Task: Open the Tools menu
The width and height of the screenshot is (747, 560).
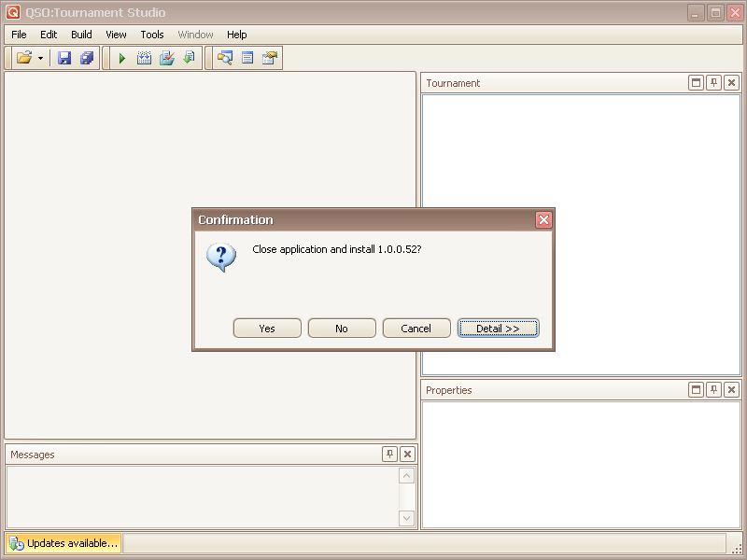Action: pos(152,35)
